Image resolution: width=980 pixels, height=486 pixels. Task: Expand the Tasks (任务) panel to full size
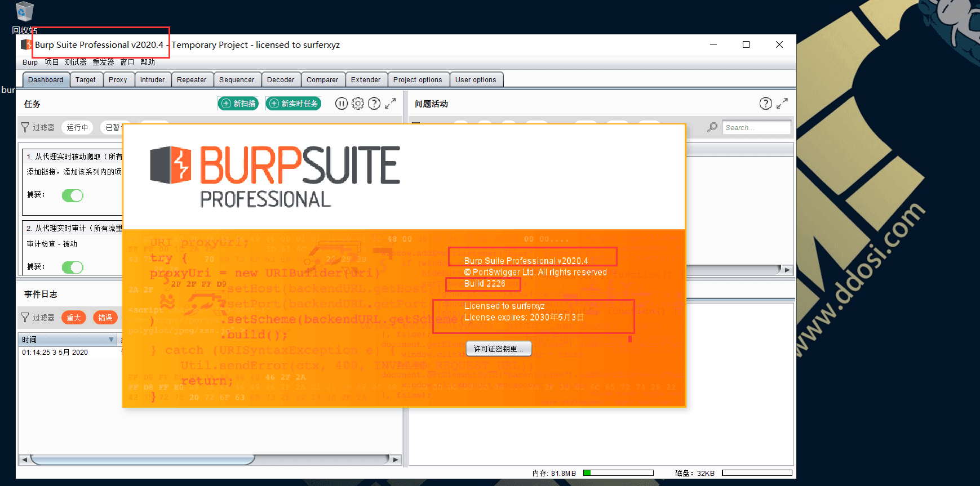pos(391,104)
